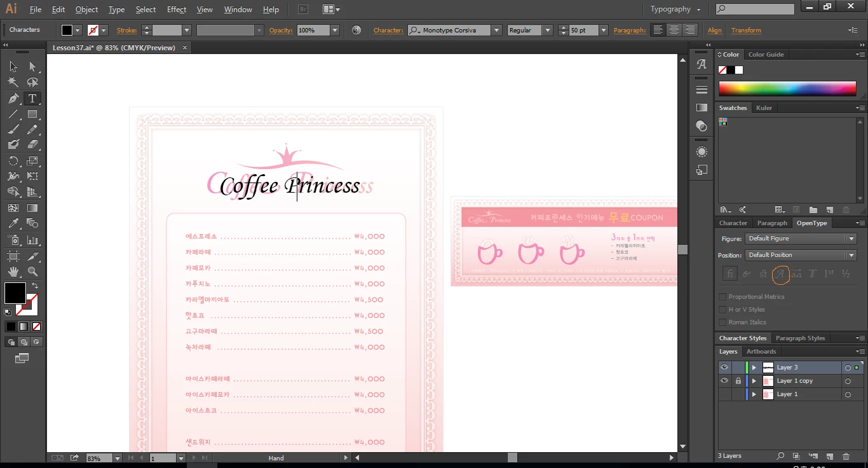Enable Proportional Metrics checkbox
Image resolution: width=868 pixels, height=468 pixels.
tap(722, 297)
